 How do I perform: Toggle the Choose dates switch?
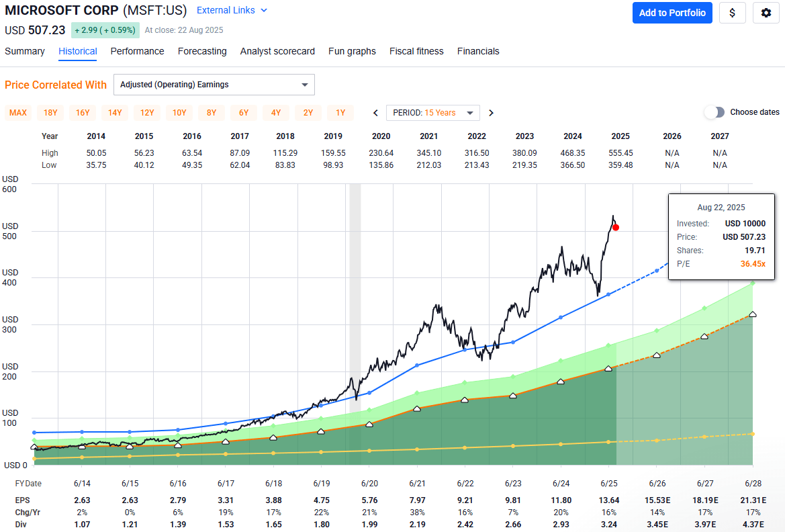(714, 112)
